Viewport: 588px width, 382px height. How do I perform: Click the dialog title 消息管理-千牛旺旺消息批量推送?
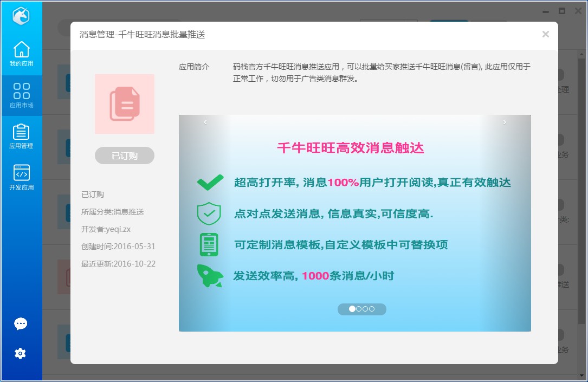pyautogui.click(x=142, y=35)
